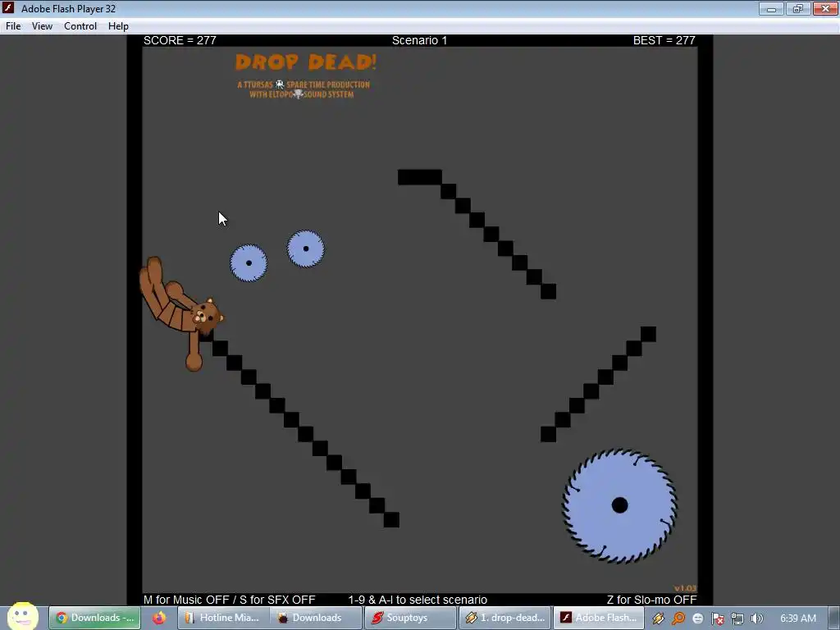Click the left small blue saw blade

click(x=249, y=263)
